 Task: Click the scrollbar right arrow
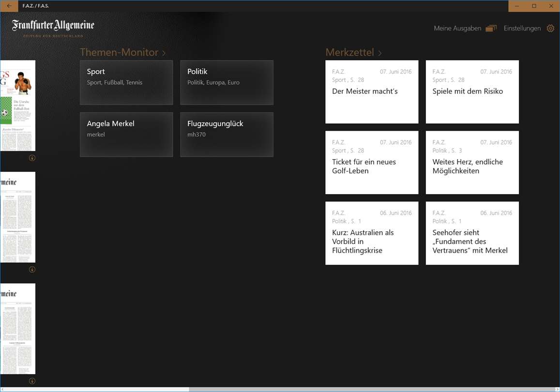point(557,390)
